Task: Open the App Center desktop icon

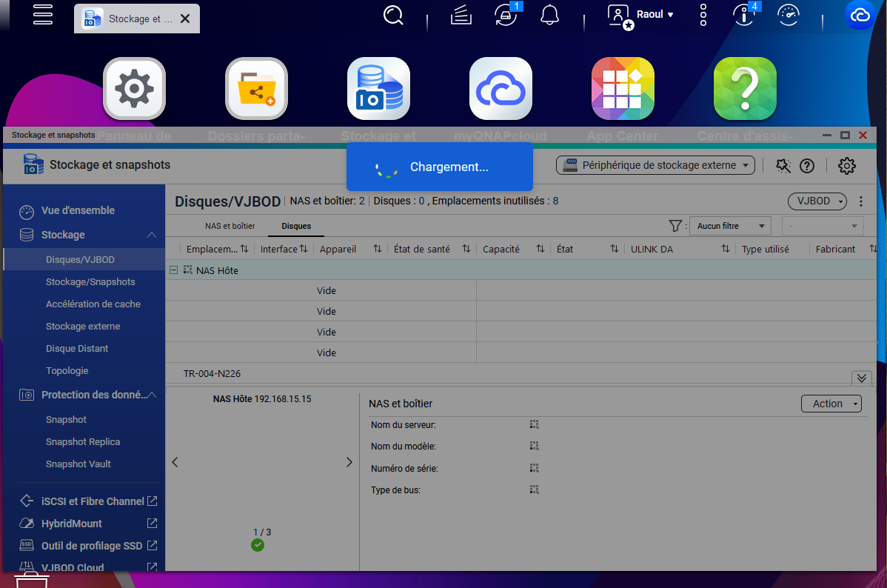Action: [x=623, y=89]
